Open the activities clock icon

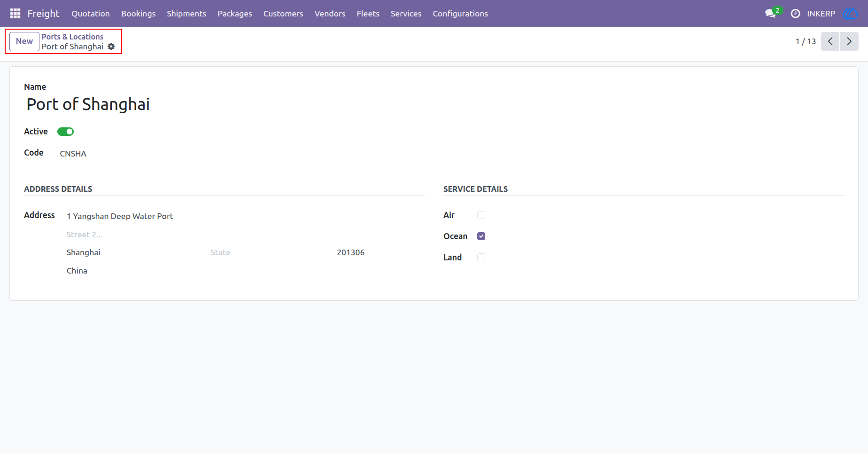tap(795, 14)
